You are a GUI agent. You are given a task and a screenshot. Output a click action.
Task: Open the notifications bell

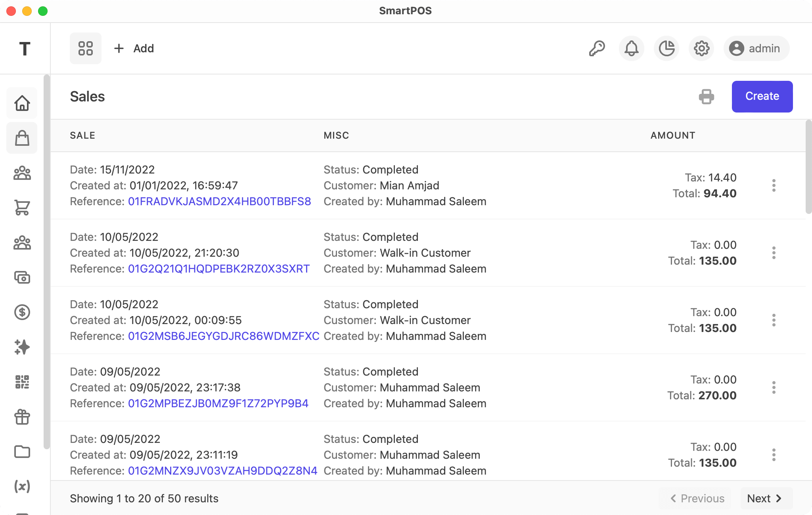click(631, 48)
